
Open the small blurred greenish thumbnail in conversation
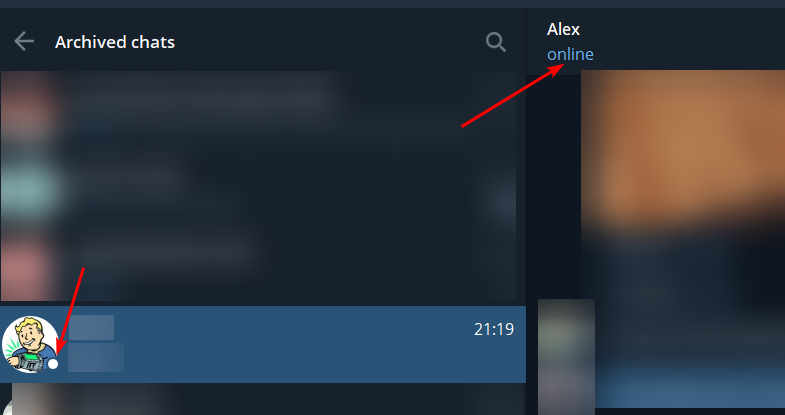[x=566, y=356]
